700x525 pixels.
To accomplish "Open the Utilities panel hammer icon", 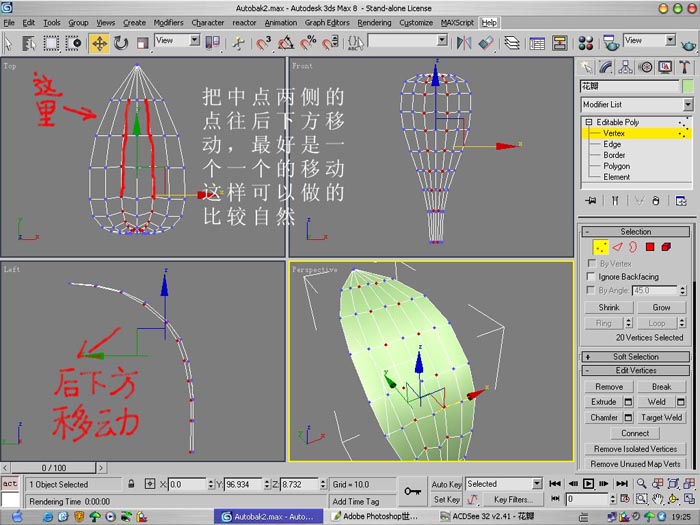I will click(684, 67).
